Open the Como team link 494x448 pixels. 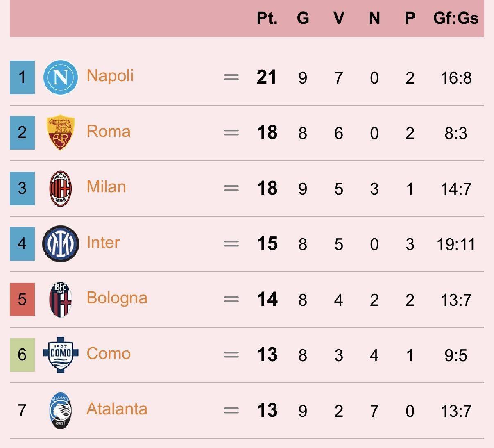pyautogui.click(x=109, y=354)
